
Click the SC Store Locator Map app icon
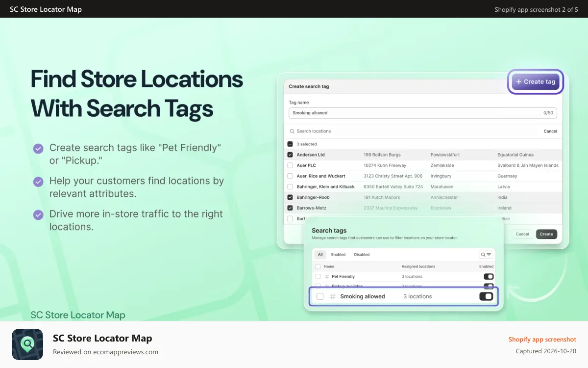27,344
